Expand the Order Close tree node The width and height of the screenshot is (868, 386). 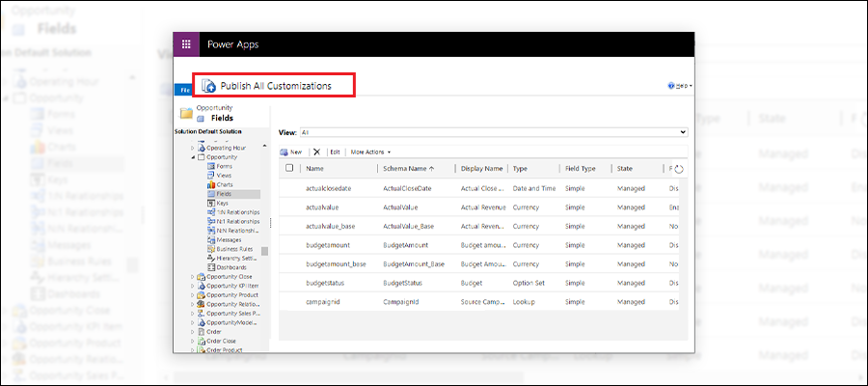pyautogui.click(x=193, y=342)
